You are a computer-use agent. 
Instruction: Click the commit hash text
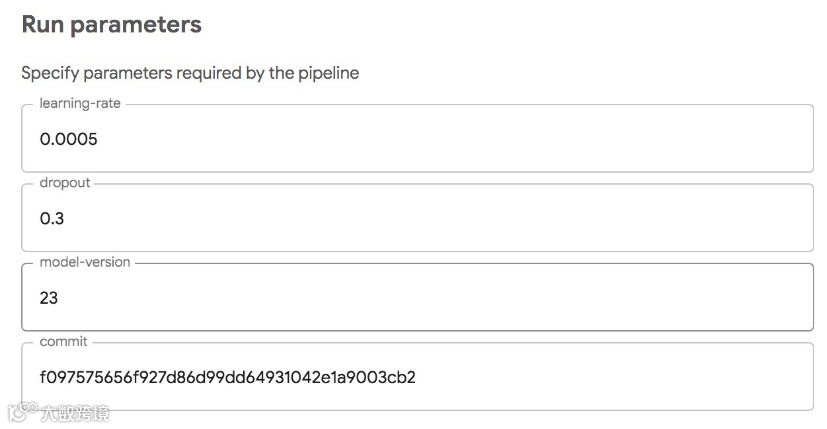227,377
